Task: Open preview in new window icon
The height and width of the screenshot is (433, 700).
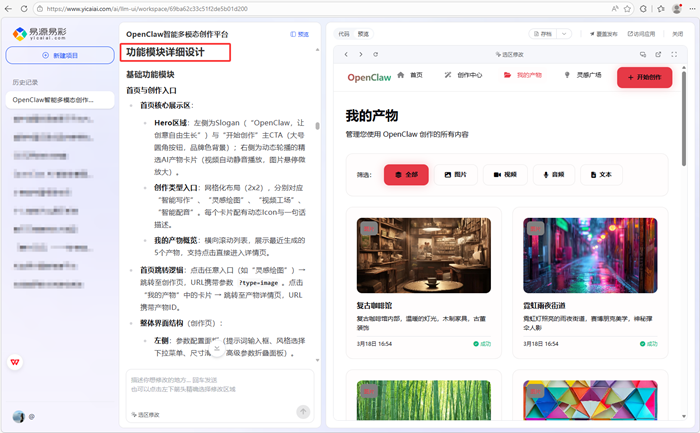Action: [659, 54]
